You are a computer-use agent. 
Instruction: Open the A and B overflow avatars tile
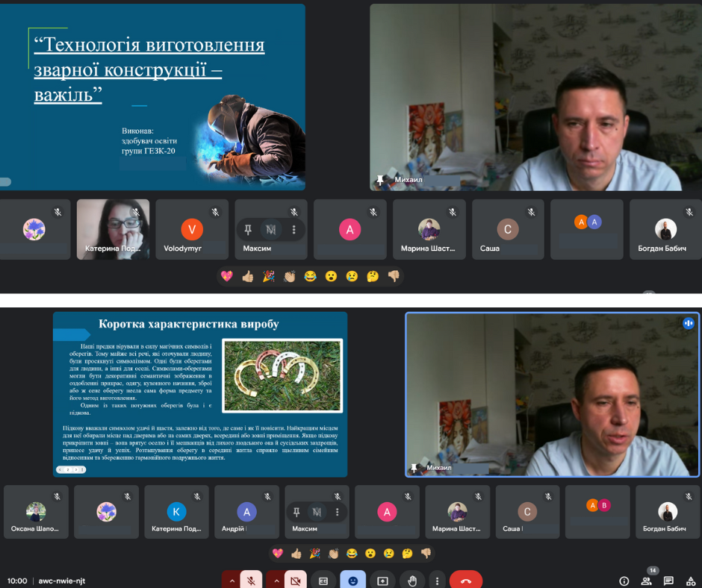coord(597,512)
